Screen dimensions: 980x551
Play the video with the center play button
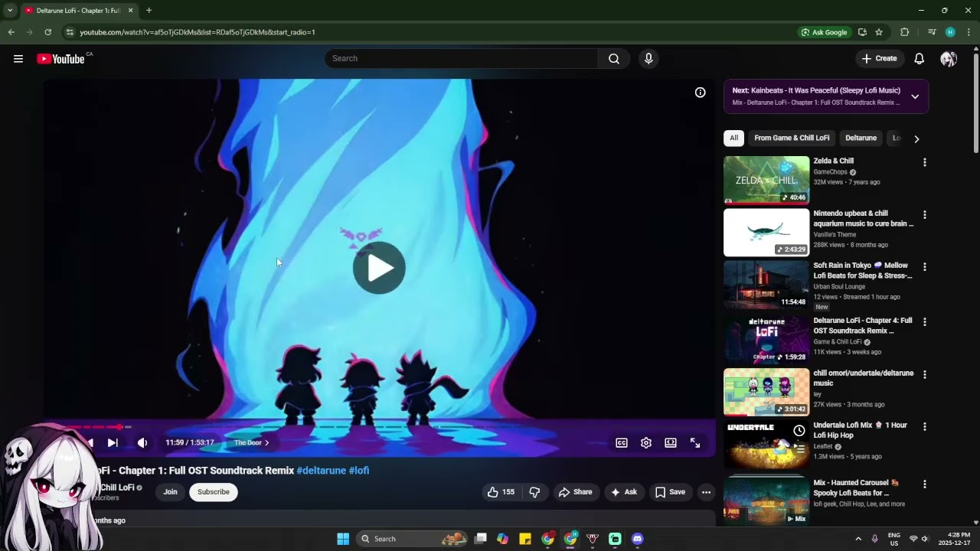[x=379, y=268]
